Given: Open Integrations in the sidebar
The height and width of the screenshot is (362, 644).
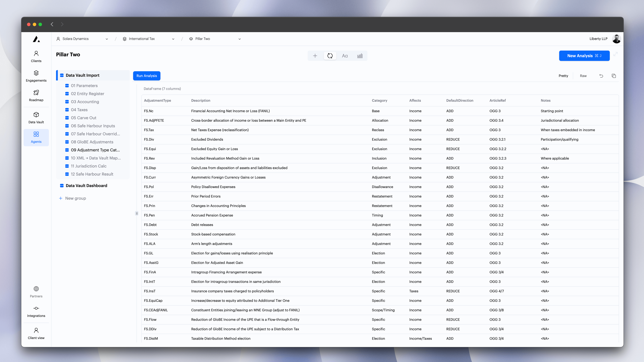Looking at the screenshot, I should pyautogui.click(x=36, y=311).
